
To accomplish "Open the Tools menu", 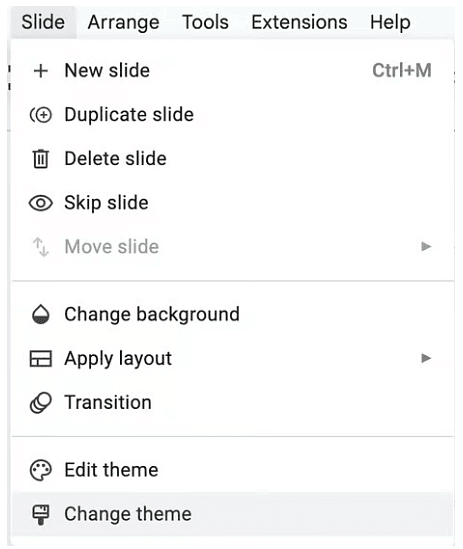I will [x=206, y=22].
